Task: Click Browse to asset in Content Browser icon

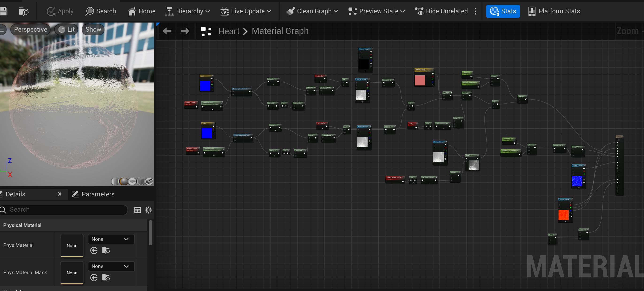Action: (x=24, y=11)
